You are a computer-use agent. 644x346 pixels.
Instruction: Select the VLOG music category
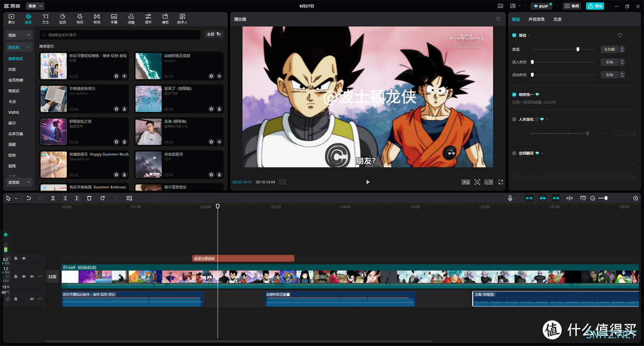point(13,112)
